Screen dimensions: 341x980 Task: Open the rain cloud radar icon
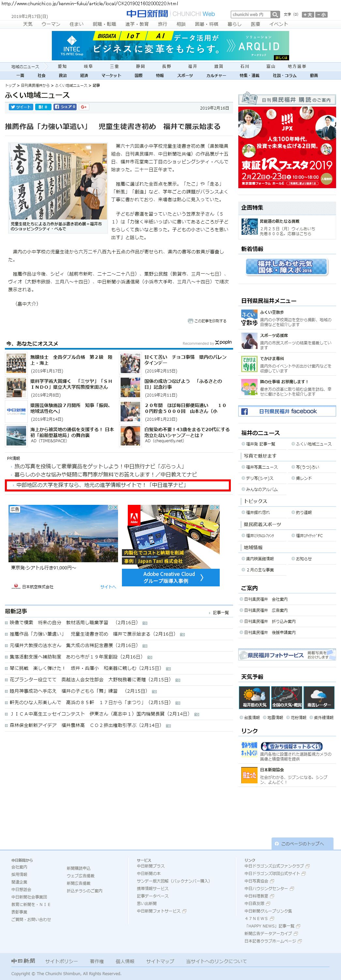319,697
